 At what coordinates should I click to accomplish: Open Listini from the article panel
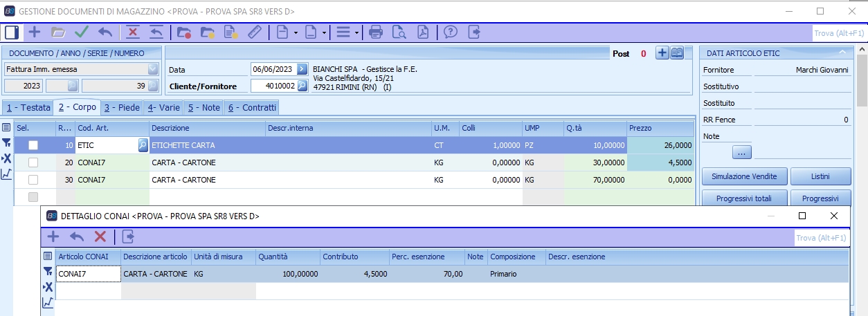[820, 176]
